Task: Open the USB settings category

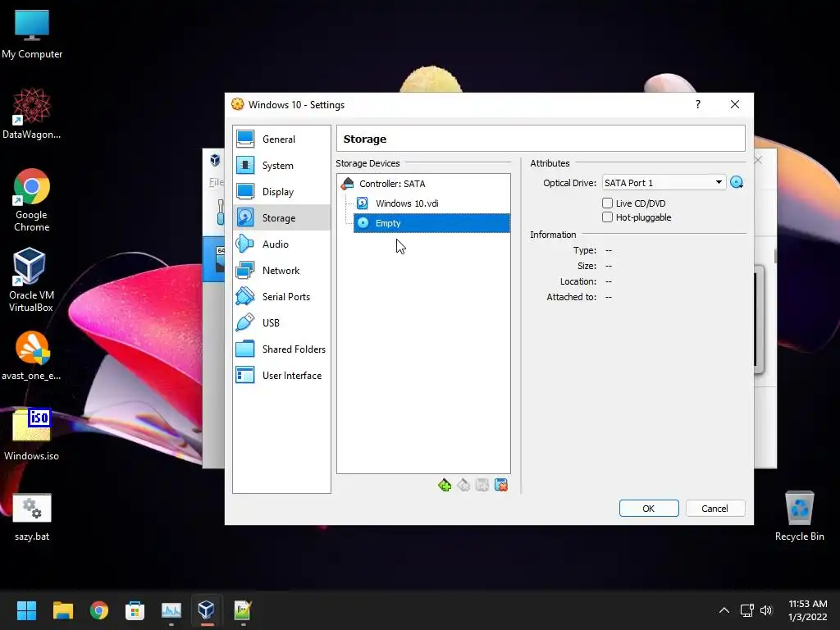Action: pos(282,323)
